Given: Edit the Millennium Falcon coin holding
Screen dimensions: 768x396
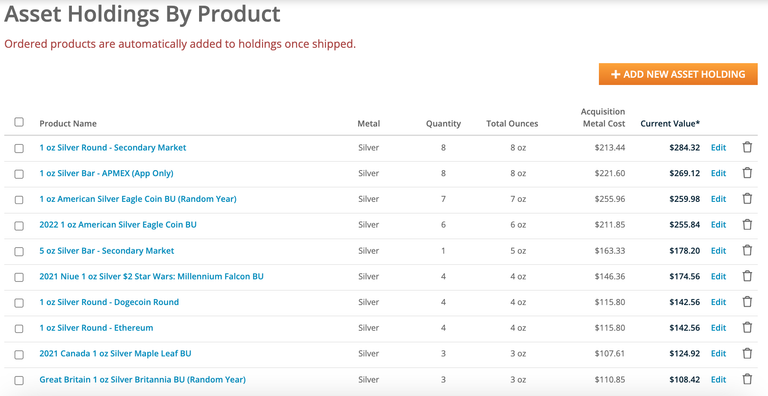Looking at the screenshot, I should (x=718, y=276).
